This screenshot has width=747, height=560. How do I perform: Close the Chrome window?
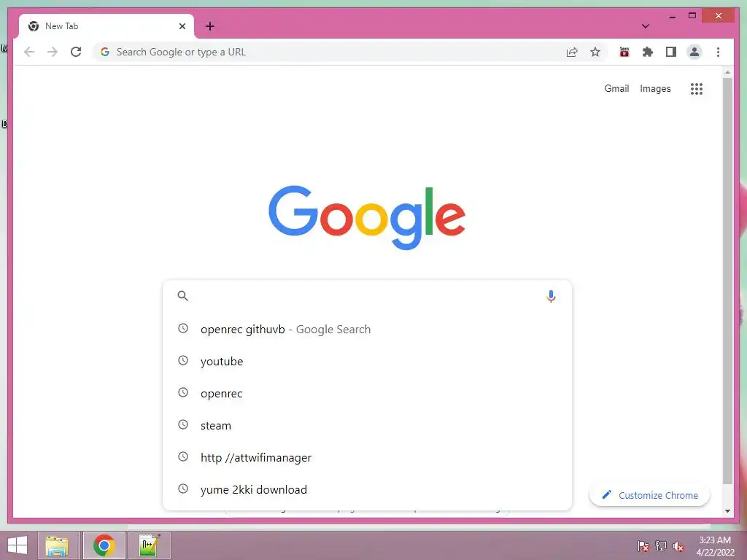[x=718, y=16]
